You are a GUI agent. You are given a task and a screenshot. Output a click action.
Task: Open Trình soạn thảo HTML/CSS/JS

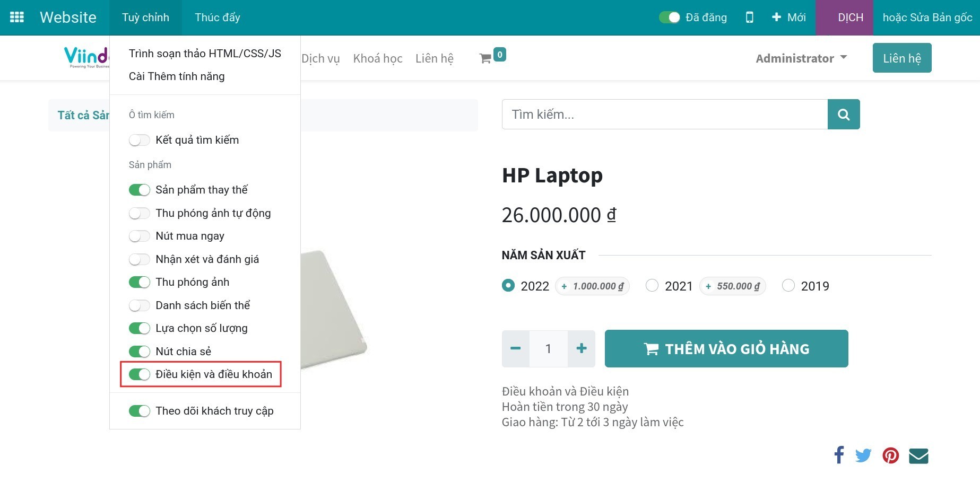point(205,54)
